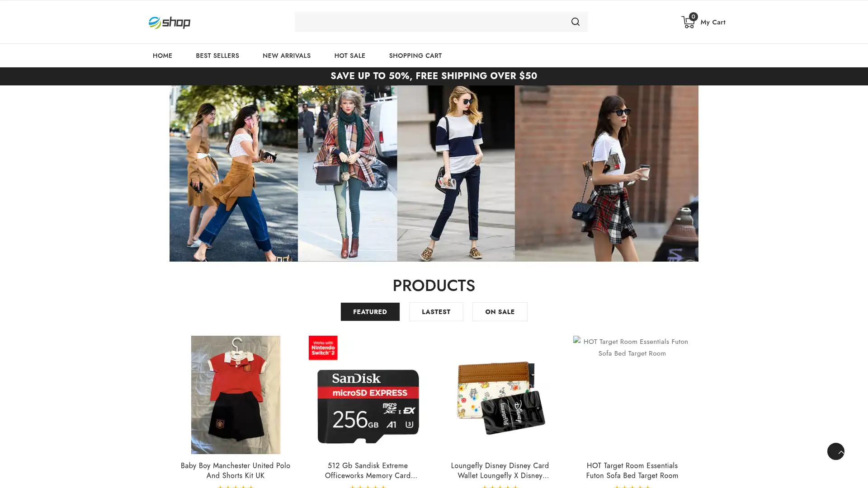Image resolution: width=868 pixels, height=488 pixels.
Task: Open the shopping cart icon
Action: (688, 23)
